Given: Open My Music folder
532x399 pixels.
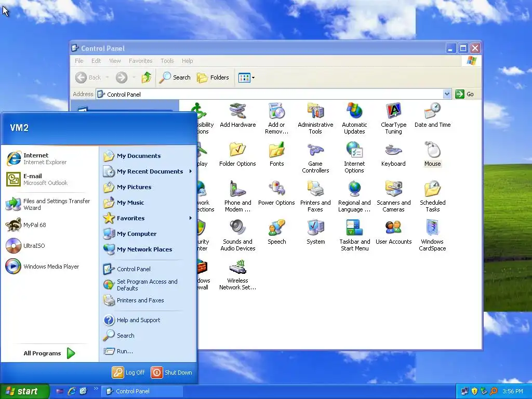Looking at the screenshot, I should pyautogui.click(x=148, y=203).
